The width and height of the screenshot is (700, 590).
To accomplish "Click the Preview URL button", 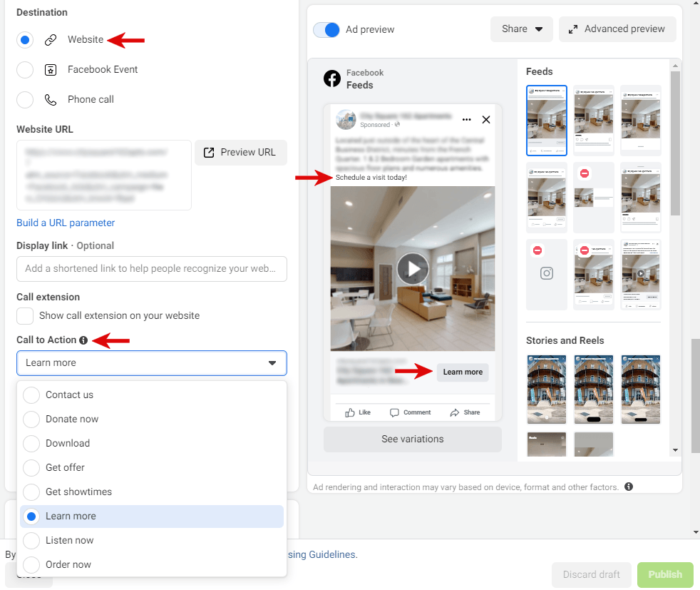I will point(240,153).
